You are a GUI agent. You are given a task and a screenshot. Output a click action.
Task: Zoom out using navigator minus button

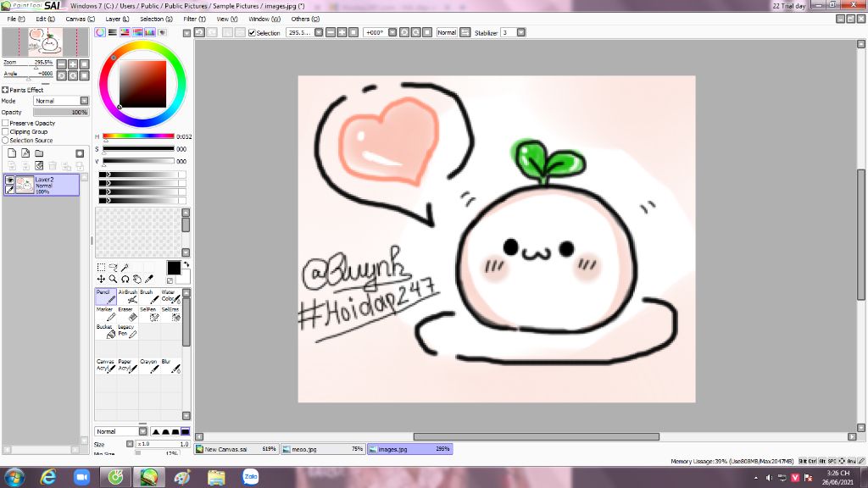(x=62, y=64)
